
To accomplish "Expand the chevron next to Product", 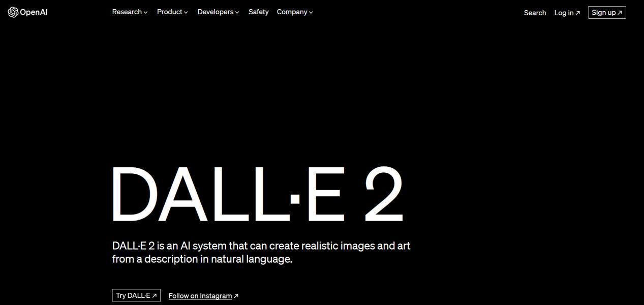I will pyautogui.click(x=186, y=12).
